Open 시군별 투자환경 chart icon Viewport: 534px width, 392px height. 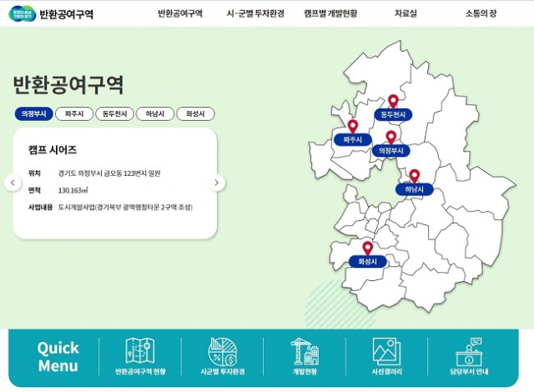223,351
